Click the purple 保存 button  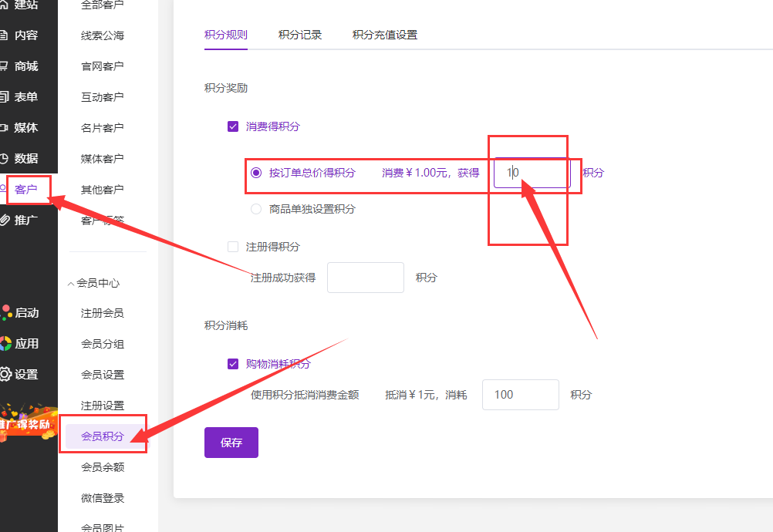231,443
